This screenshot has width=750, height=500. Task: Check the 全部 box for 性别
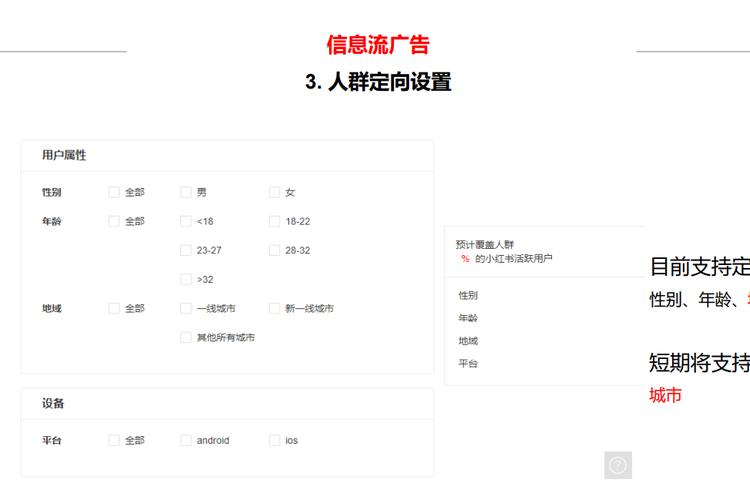click(114, 192)
